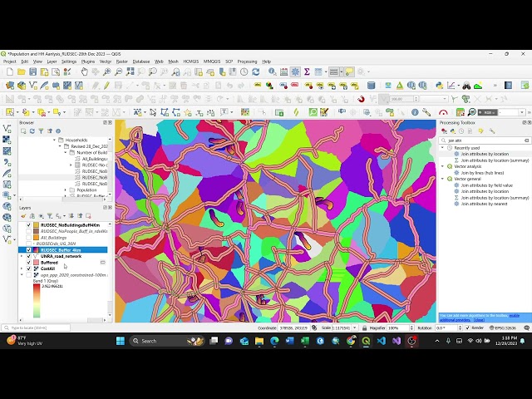
Task: Toggle the Render checkbox in status bar
Action: pos(467,328)
